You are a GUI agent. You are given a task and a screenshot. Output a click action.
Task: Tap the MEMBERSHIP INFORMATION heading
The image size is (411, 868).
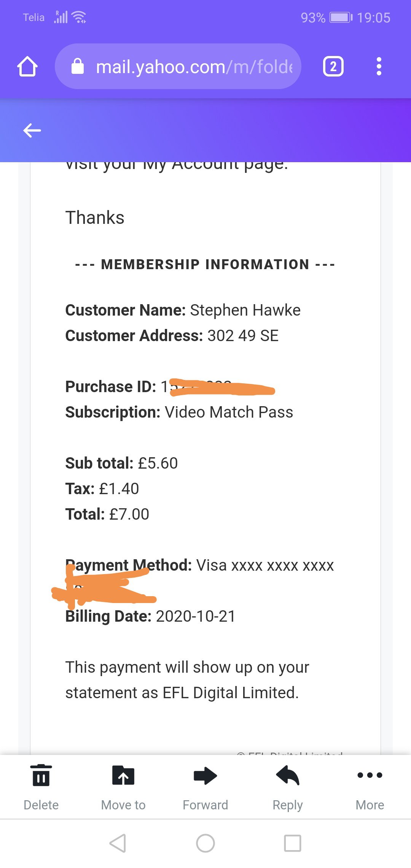click(205, 264)
